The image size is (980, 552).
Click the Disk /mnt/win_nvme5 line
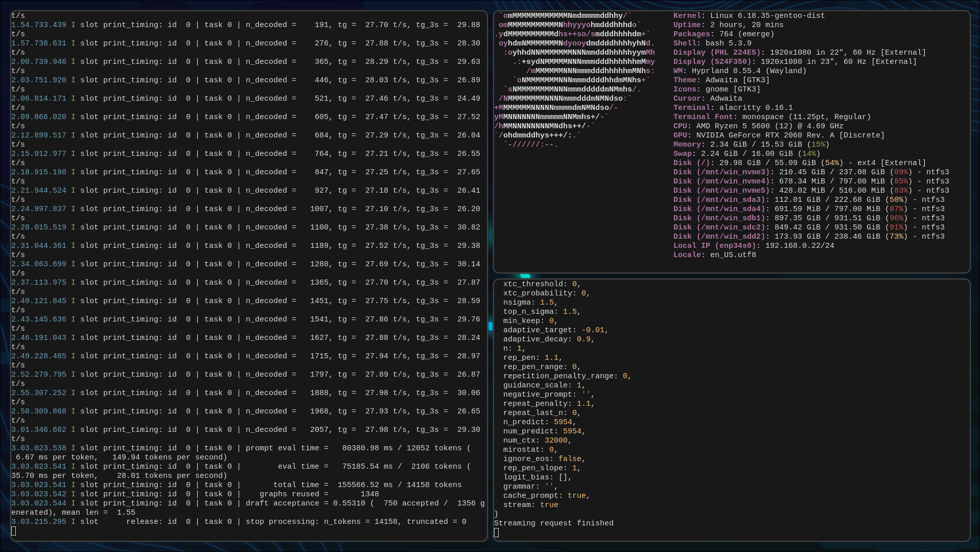[x=811, y=191]
